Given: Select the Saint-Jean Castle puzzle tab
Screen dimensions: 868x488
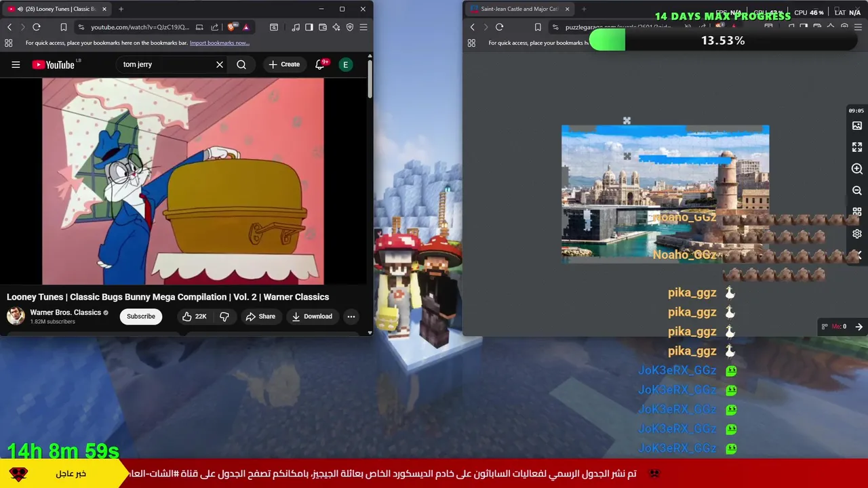Looking at the screenshot, I should click(x=519, y=9).
